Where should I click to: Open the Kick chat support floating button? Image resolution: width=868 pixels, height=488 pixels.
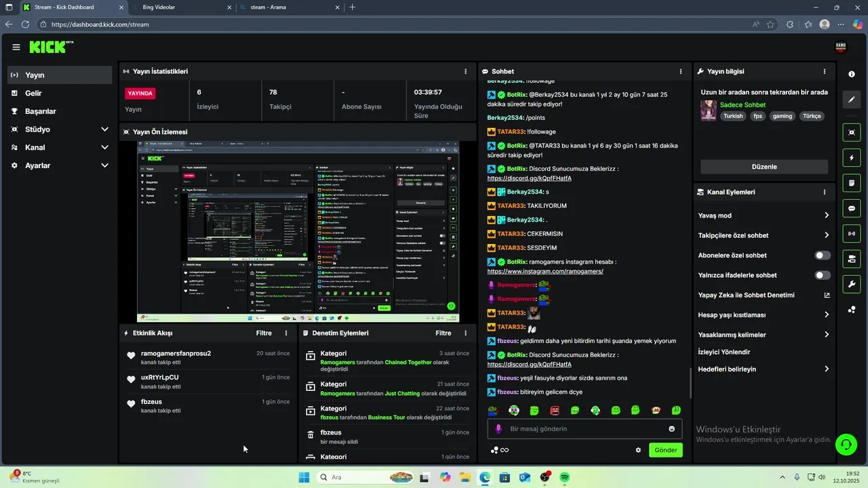tap(846, 445)
